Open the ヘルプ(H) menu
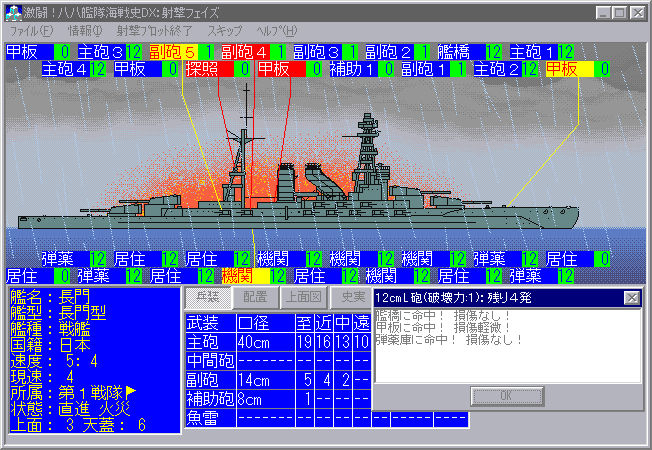652x450 pixels. pos(275,31)
